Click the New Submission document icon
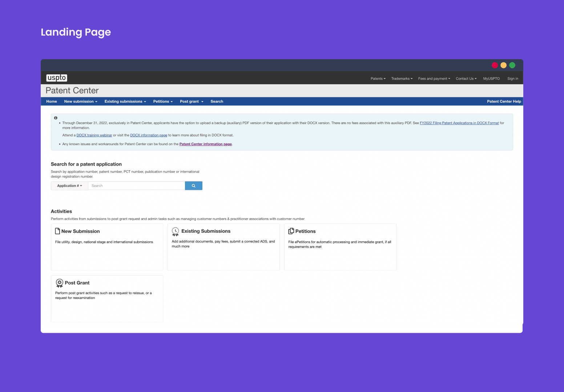 click(x=57, y=231)
